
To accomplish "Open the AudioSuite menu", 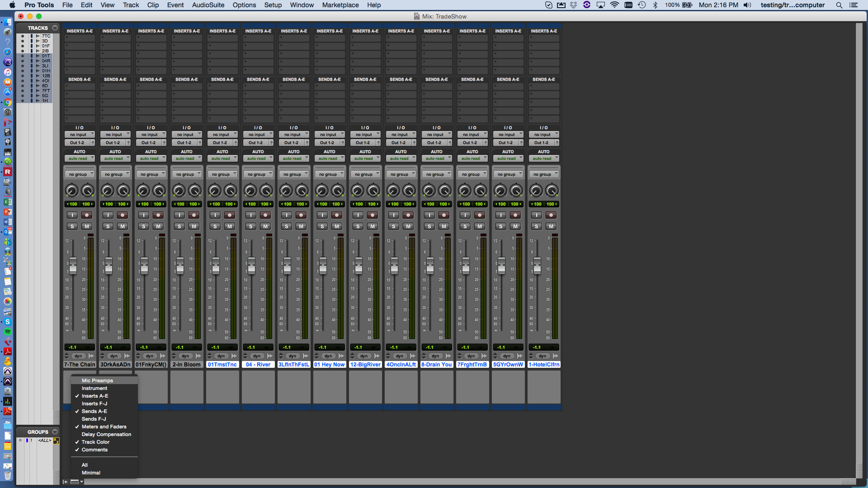I will [x=208, y=5].
